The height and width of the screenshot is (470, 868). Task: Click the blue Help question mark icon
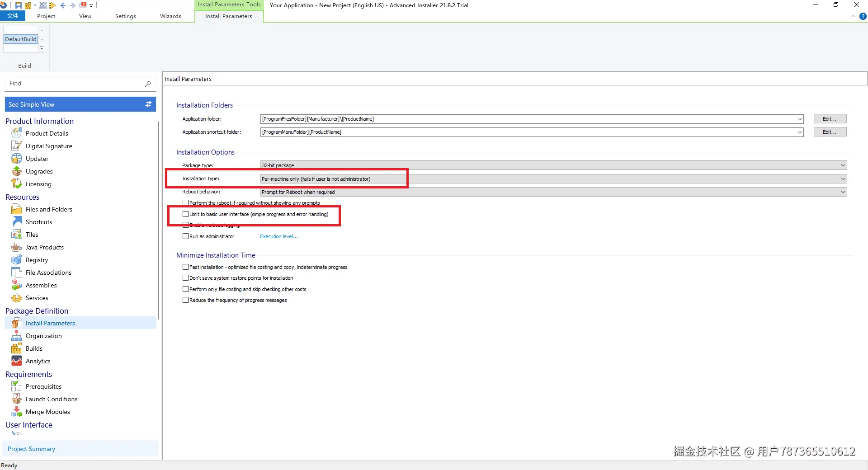point(863,16)
